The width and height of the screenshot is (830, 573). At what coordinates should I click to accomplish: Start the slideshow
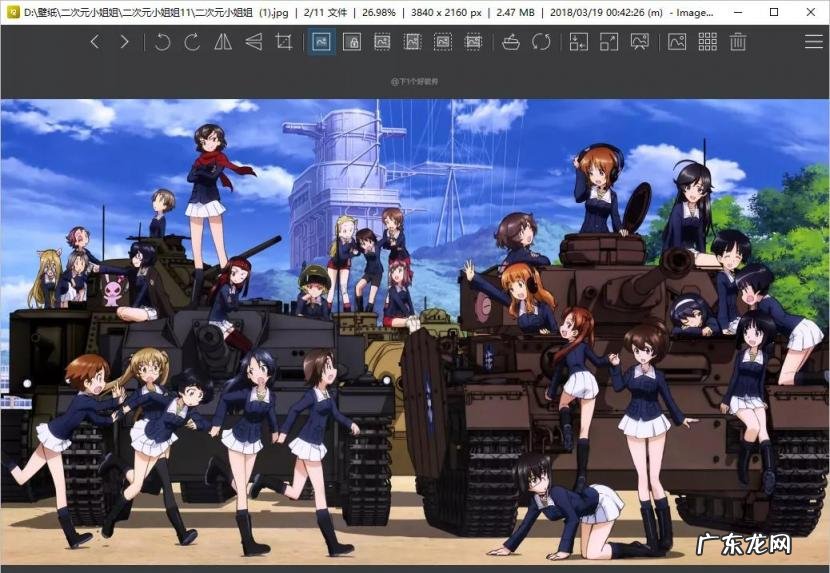640,42
